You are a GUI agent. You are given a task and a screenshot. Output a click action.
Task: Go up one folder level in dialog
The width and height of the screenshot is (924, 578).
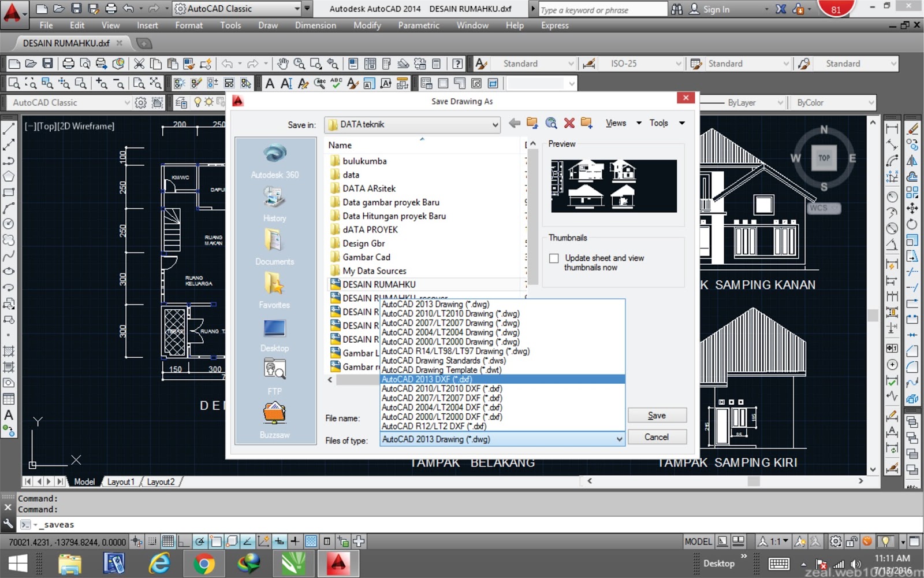point(532,123)
